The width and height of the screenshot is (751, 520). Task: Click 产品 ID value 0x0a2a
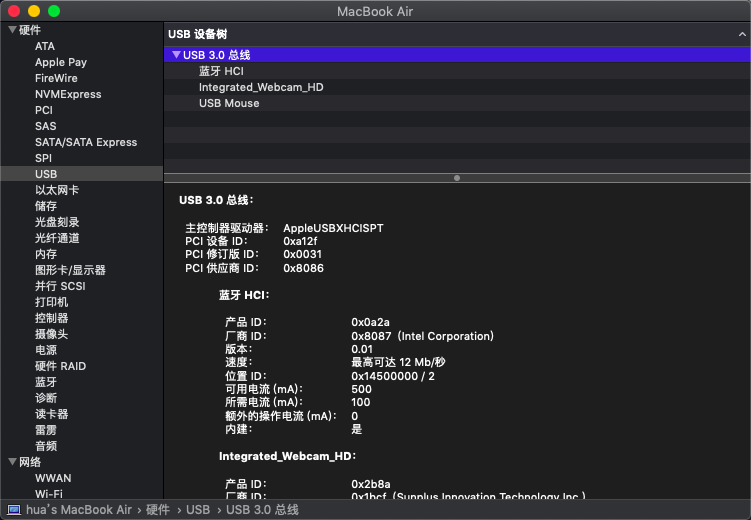click(x=370, y=322)
